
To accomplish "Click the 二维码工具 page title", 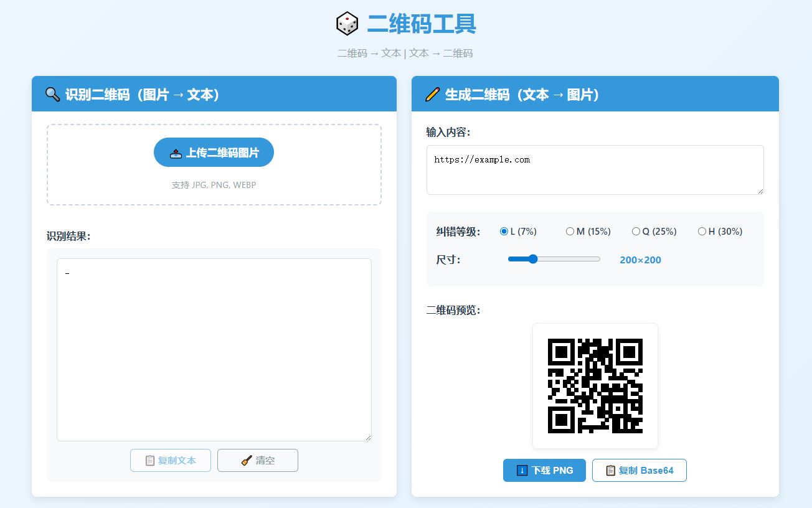I will tap(421, 24).
